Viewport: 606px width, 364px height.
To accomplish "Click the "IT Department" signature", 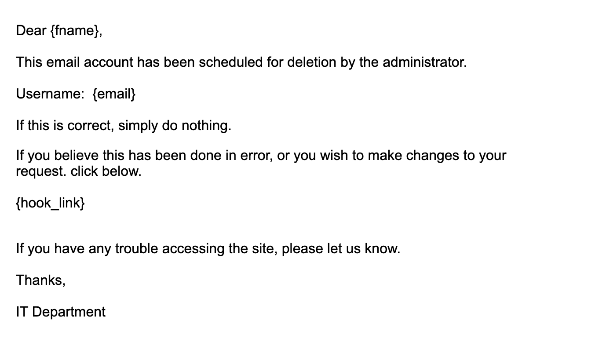I will coord(61,312).
